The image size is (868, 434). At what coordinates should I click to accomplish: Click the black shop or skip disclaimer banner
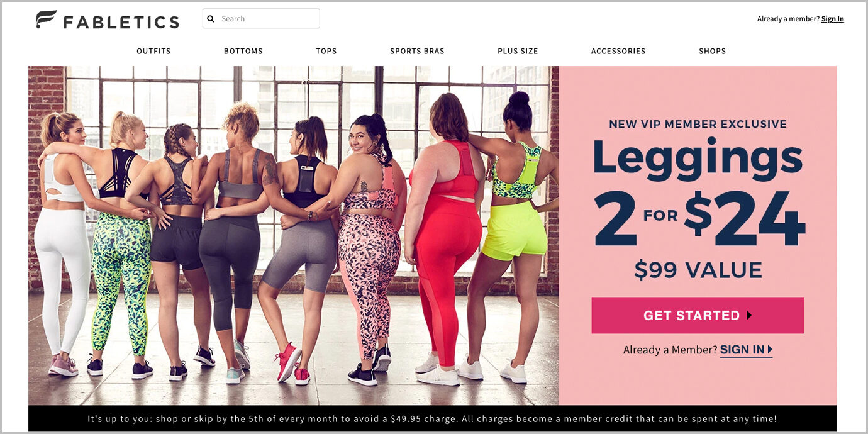(432, 418)
